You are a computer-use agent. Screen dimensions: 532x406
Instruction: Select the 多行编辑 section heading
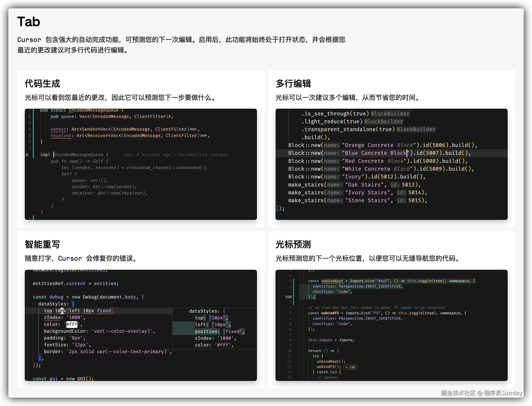point(293,84)
